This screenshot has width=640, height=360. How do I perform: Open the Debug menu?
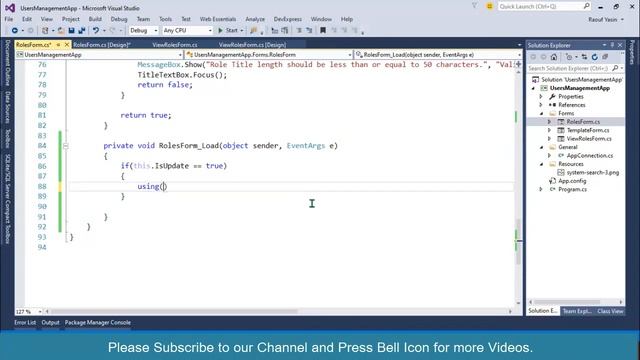tap(119, 19)
